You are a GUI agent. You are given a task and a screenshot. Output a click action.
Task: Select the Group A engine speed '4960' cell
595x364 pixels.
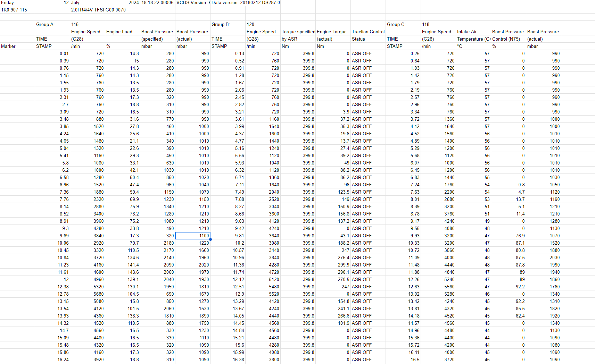88,279
